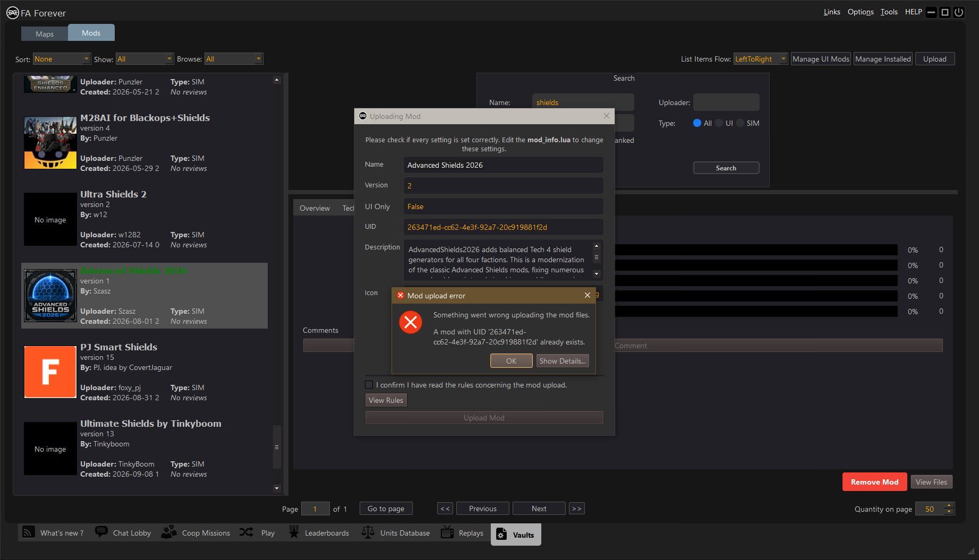The height and width of the screenshot is (560, 979).
Task: Open the Overview tab
Action: tap(314, 208)
